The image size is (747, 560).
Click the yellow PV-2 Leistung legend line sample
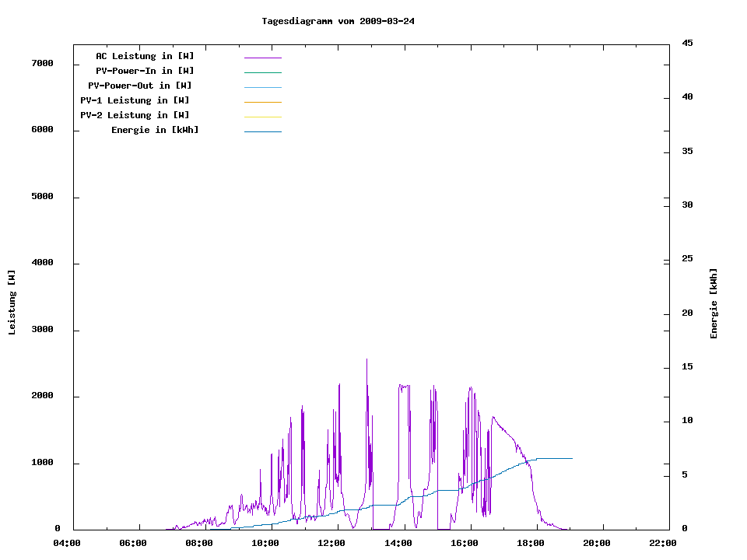262,117
